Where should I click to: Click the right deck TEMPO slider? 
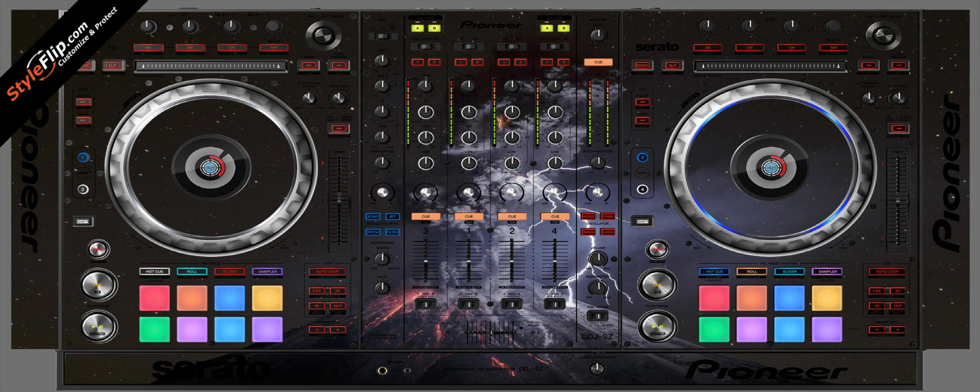tap(898, 202)
